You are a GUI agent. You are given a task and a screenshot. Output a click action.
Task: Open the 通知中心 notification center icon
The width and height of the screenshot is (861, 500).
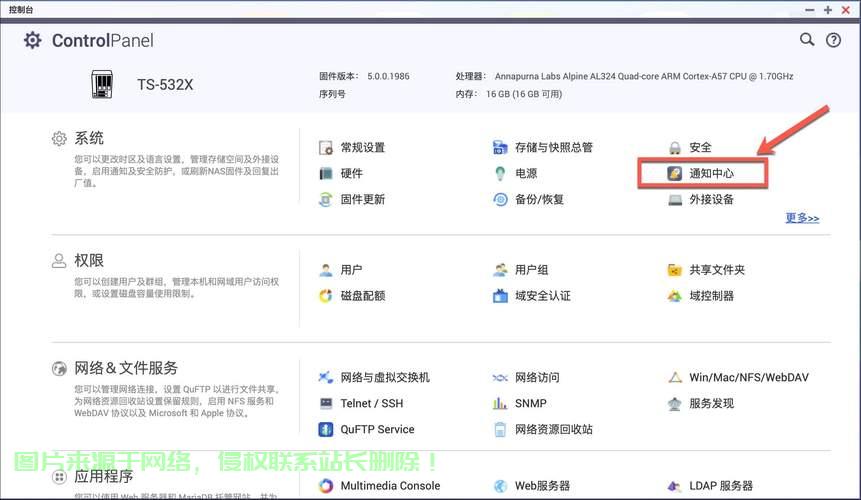pos(674,173)
